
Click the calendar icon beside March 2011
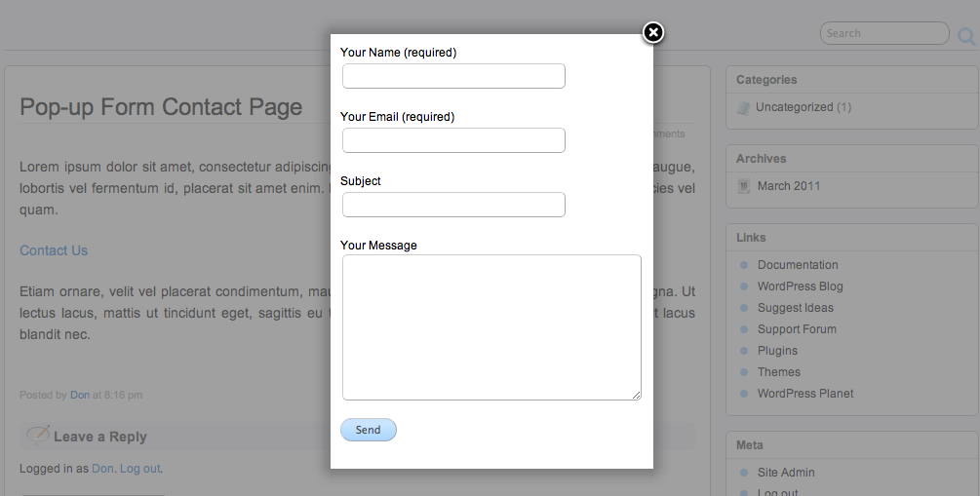pos(744,185)
